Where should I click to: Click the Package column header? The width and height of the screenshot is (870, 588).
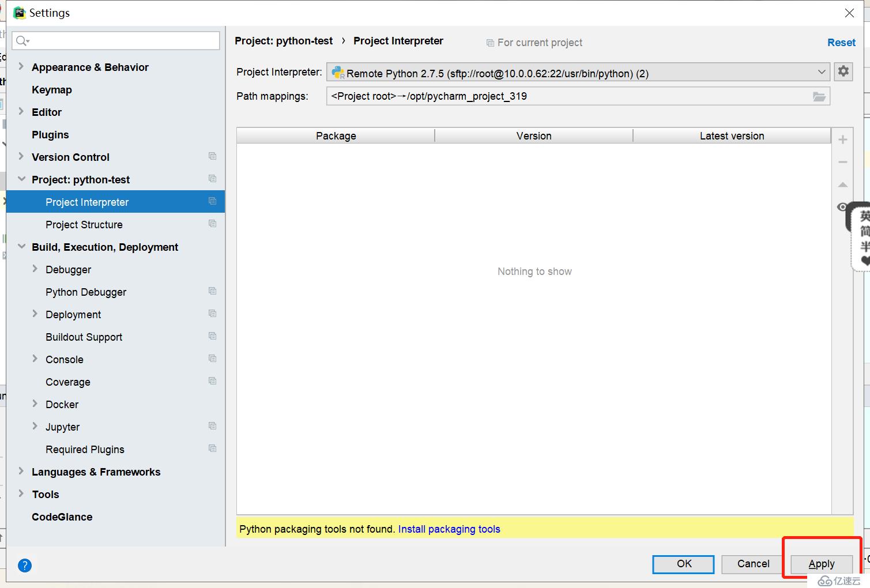336,135
